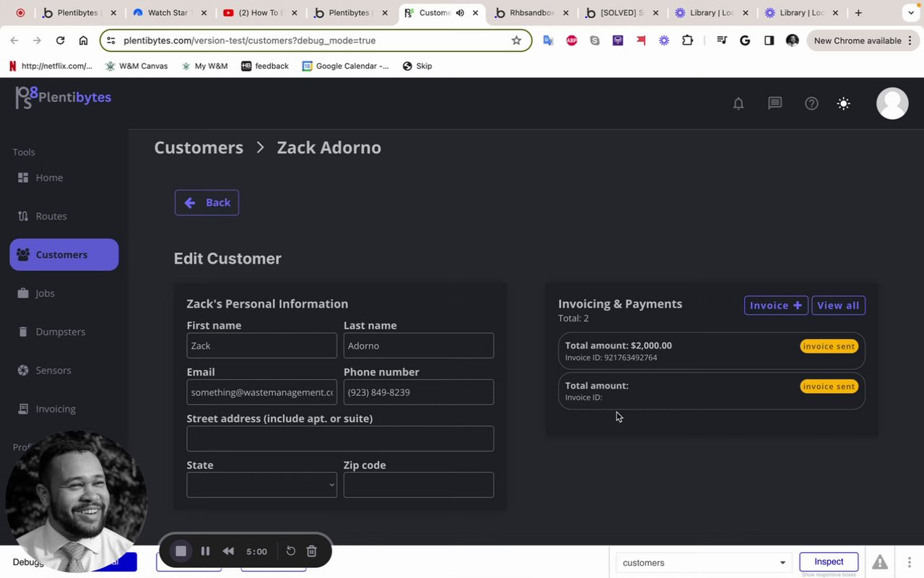This screenshot has height=578, width=924.
Task: Click the debugger warning triangle icon
Action: (x=880, y=562)
